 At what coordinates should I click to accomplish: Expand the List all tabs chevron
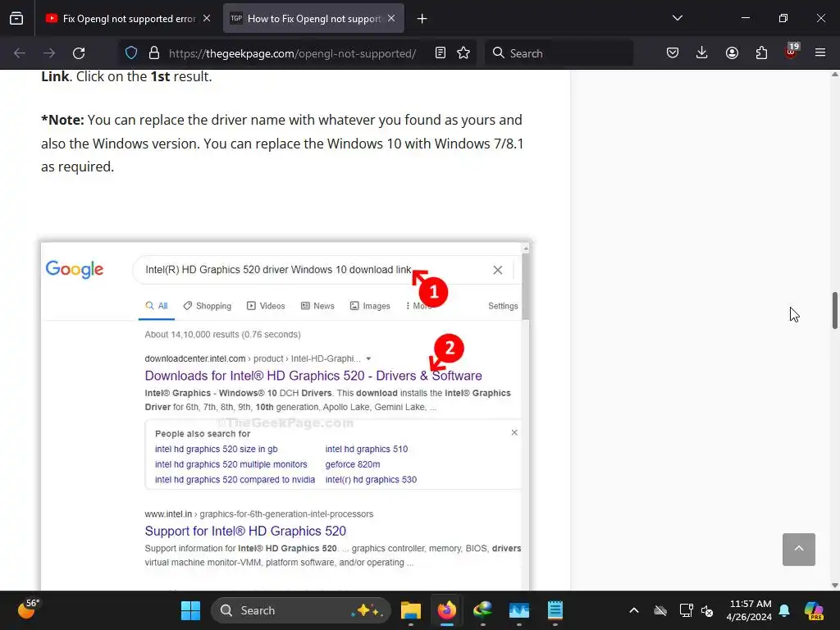pos(677,18)
